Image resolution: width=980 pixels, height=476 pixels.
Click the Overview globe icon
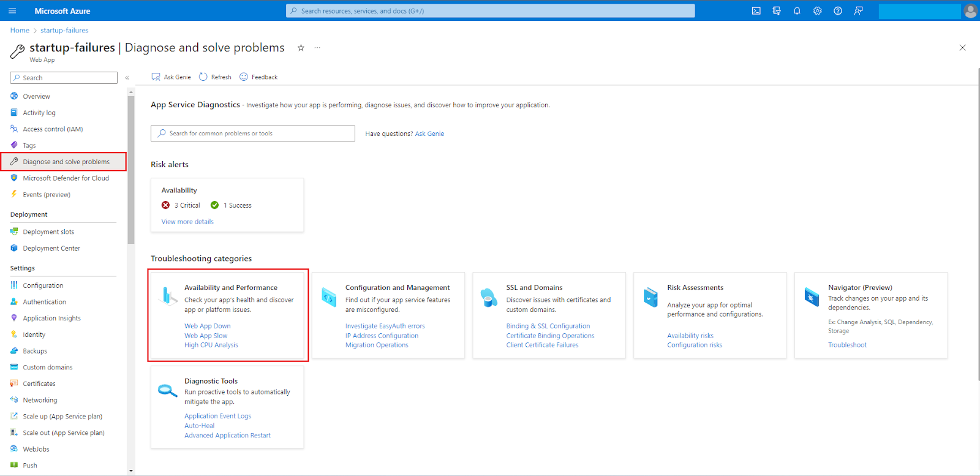tap(14, 96)
